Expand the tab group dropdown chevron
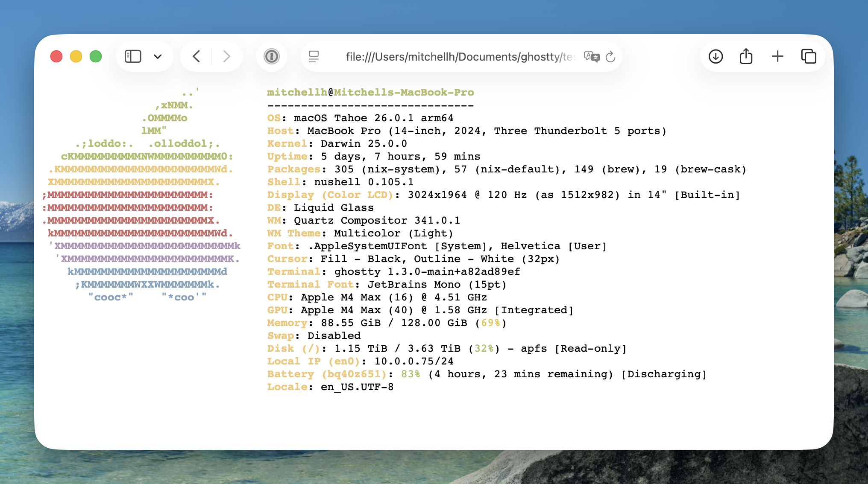Viewport: 868px width, 484px height. [158, 56]
